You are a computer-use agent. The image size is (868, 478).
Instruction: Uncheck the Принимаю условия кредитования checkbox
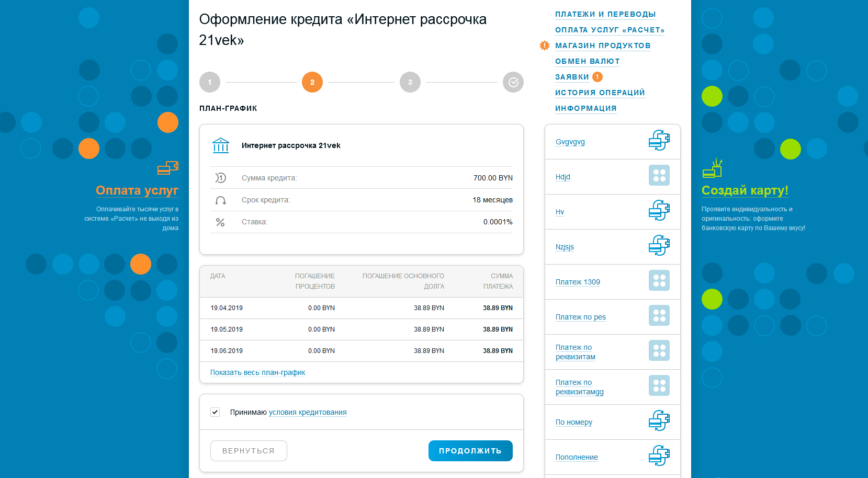(215, 412)
